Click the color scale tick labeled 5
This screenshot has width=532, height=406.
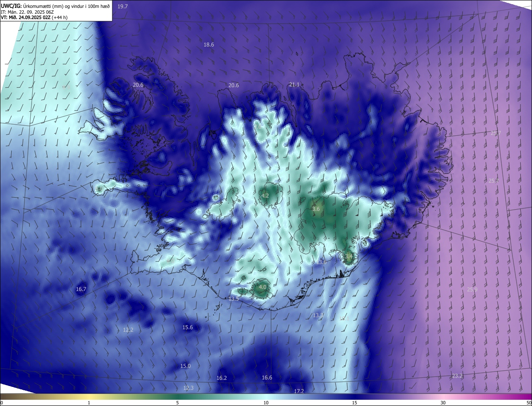click(177, 403)
